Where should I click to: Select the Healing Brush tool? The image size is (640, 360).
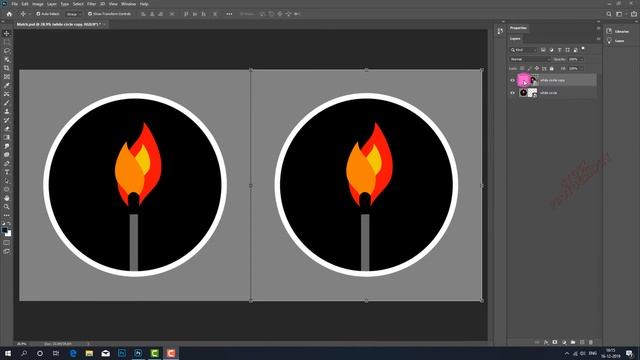tap(7, 94)
